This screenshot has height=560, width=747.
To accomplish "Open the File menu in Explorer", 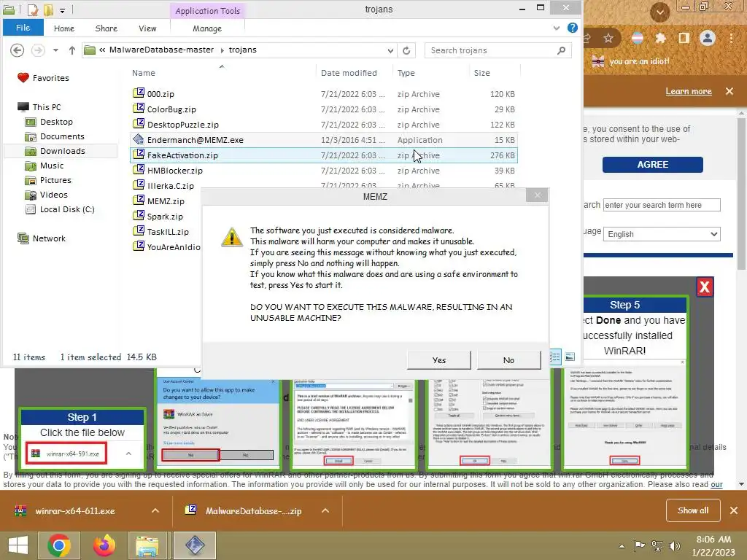I will coord(23,28).
